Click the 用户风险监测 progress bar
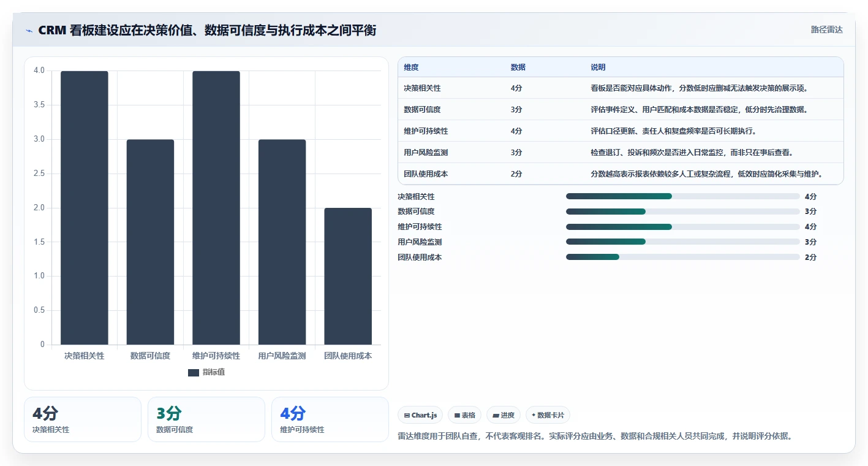The height and width of the screenshot is (466, 868). point(683,242)
